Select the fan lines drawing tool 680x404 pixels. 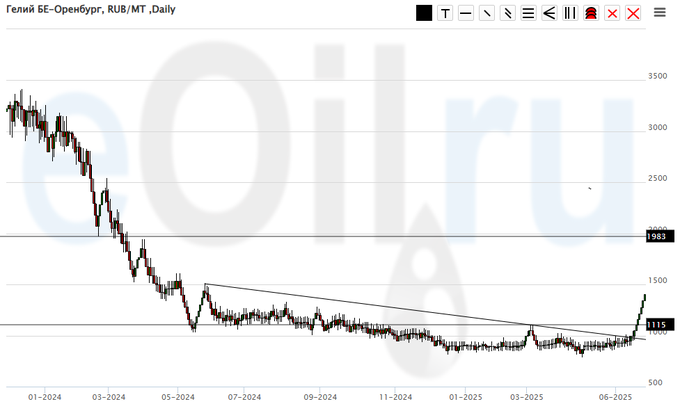(549, 13)
